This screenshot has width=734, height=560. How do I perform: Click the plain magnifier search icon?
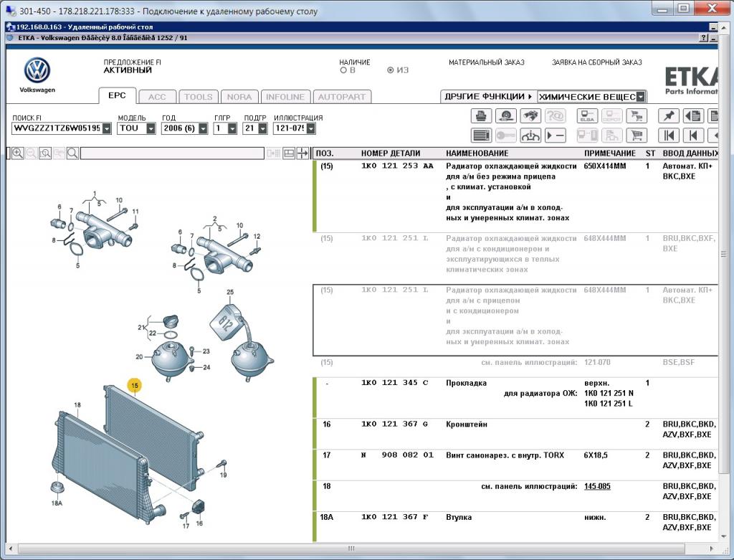pos(72,153)
